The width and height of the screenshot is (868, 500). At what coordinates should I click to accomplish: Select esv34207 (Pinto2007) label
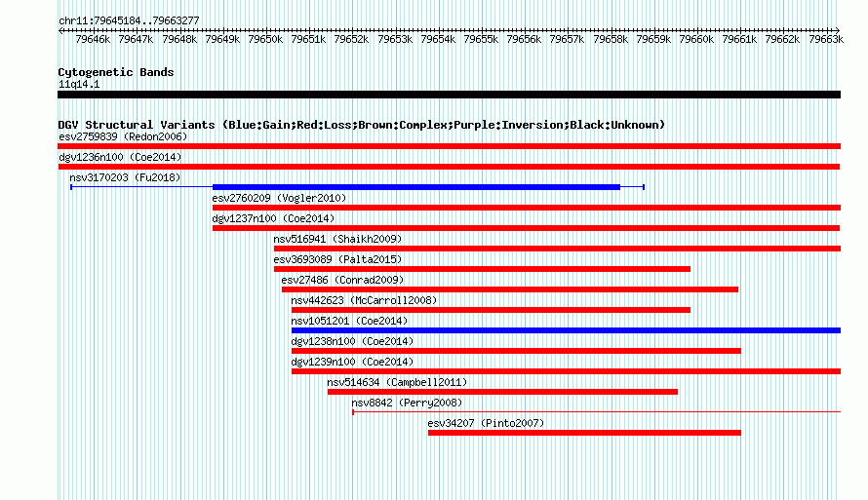click(x=486, y=423)
